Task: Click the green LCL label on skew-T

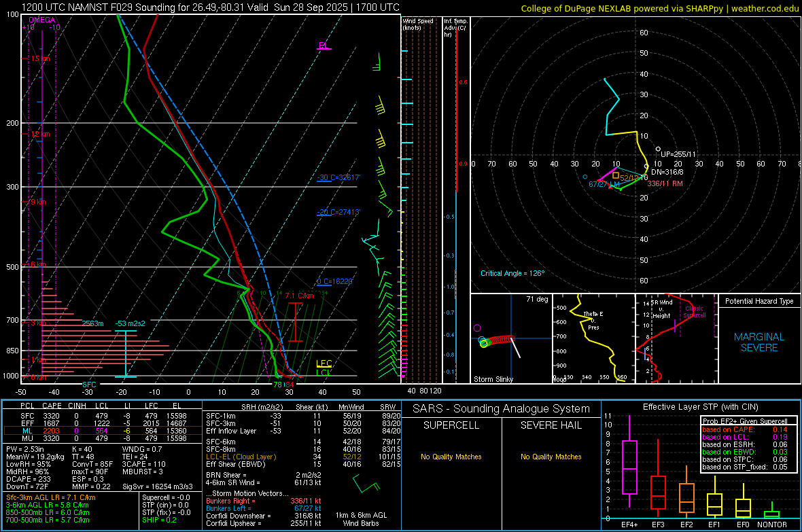Action: (x=323, y=372)
